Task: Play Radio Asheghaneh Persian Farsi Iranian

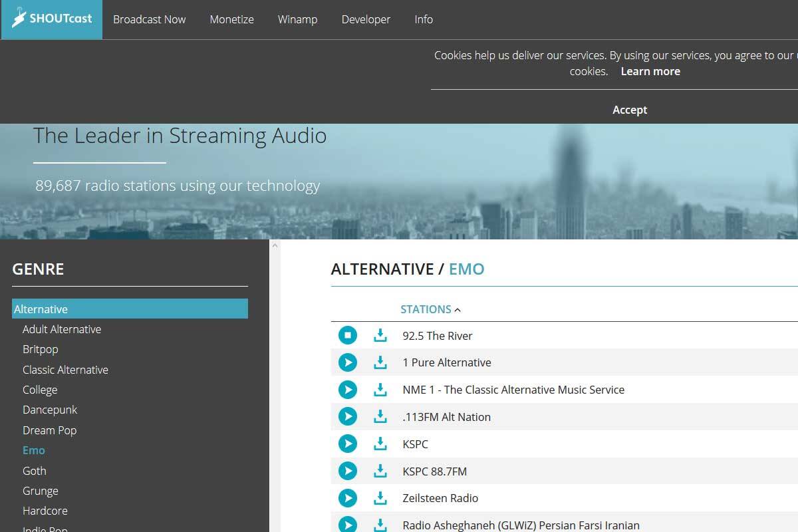Action: (x=348, y=525)
